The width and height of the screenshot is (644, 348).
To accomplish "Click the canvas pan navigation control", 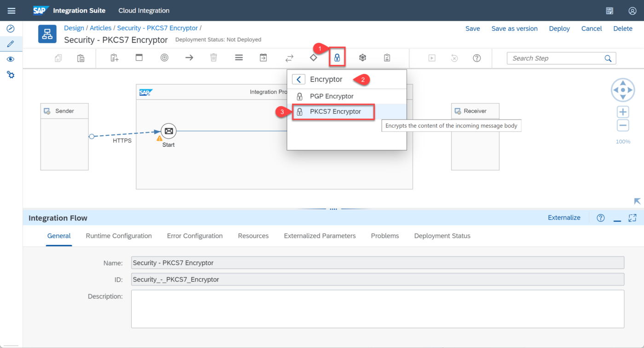I will click(x=623, y=90).
